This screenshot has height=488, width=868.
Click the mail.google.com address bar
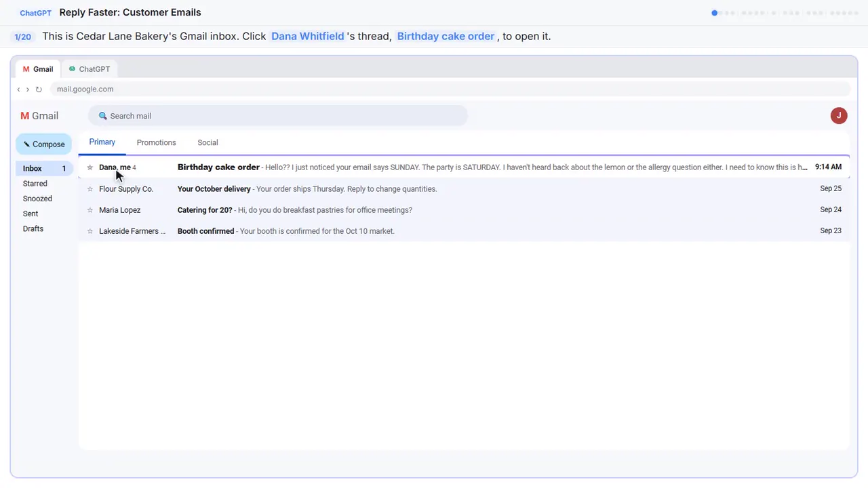(450, 89)
